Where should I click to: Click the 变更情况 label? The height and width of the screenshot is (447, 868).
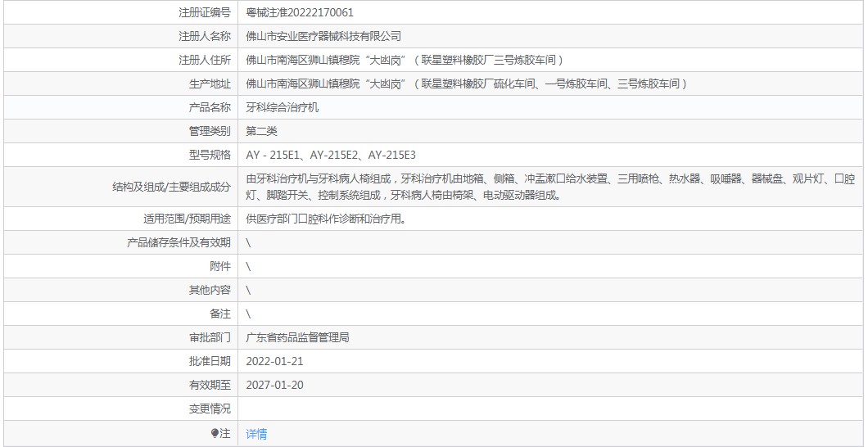210,409
